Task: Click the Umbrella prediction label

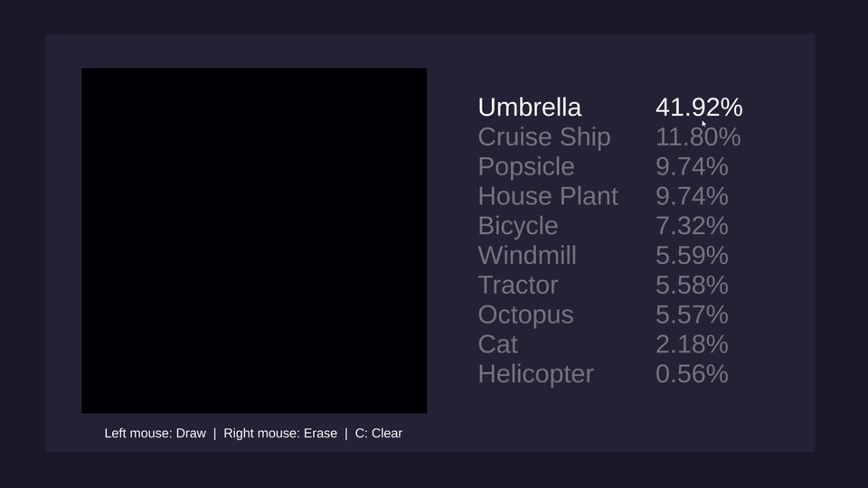Action: pos(529,108)
